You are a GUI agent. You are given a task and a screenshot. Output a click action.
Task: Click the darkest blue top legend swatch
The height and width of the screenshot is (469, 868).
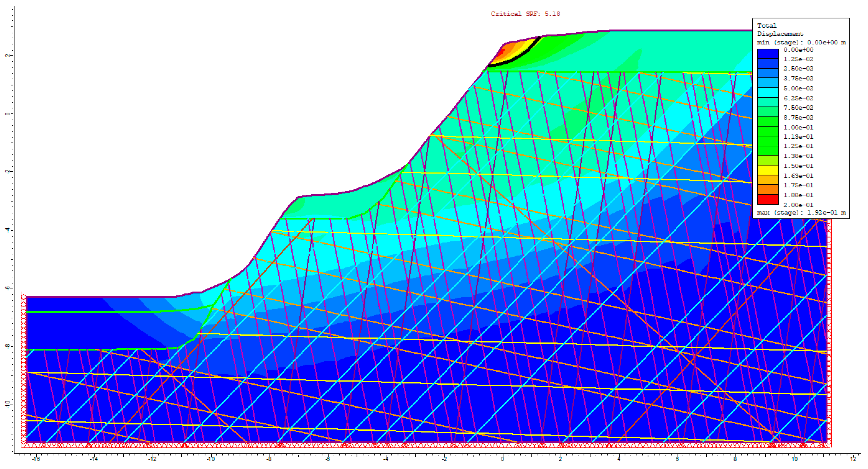coord(768,54)
